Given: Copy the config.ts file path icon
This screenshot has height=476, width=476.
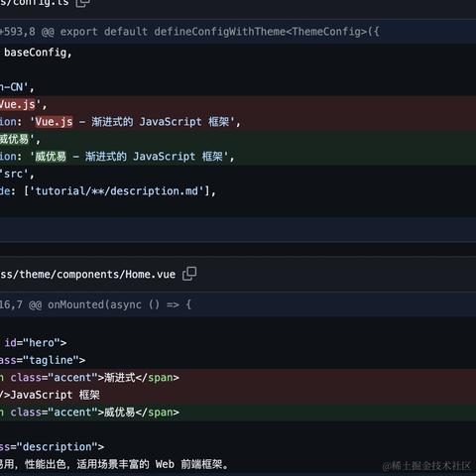Looking at the screenshot, I should click(83, 3).
